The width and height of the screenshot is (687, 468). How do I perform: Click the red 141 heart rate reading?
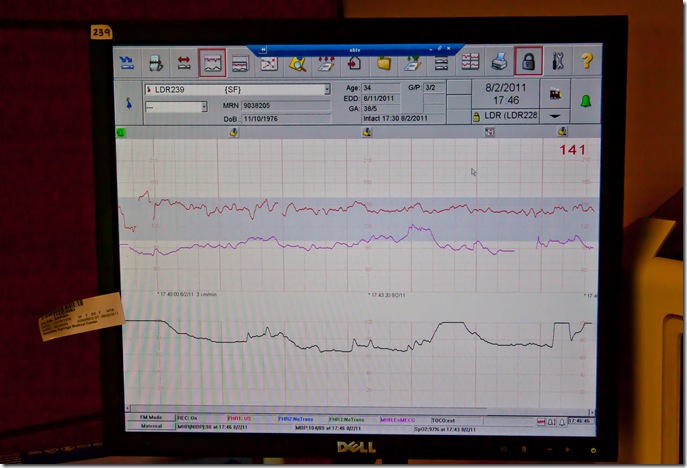pyautogui.click(x=573, y=150)
